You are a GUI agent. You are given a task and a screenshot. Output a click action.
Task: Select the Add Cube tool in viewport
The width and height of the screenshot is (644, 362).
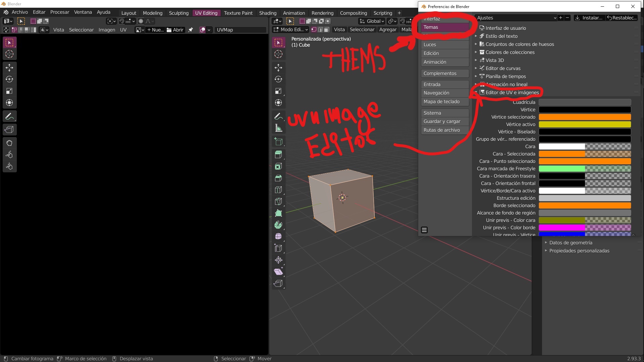pyautogui.click(x=278, y=141)
